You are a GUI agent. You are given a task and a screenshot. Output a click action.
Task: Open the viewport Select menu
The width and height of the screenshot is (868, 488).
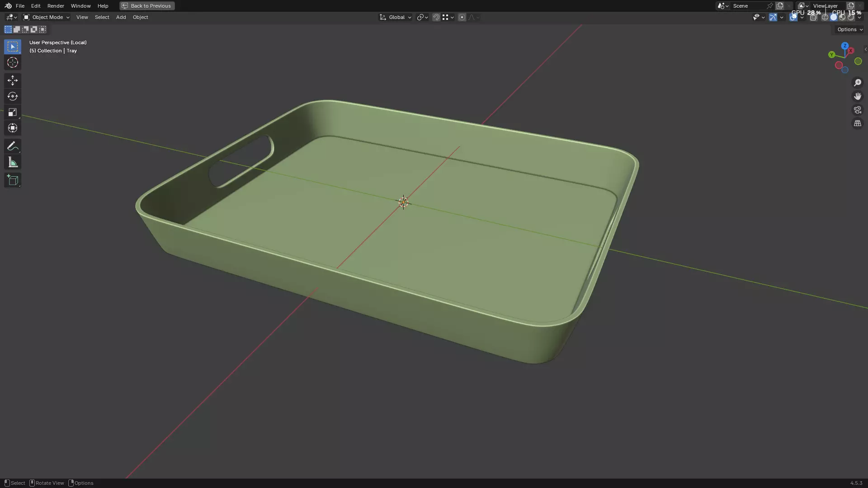click(102, 17)
